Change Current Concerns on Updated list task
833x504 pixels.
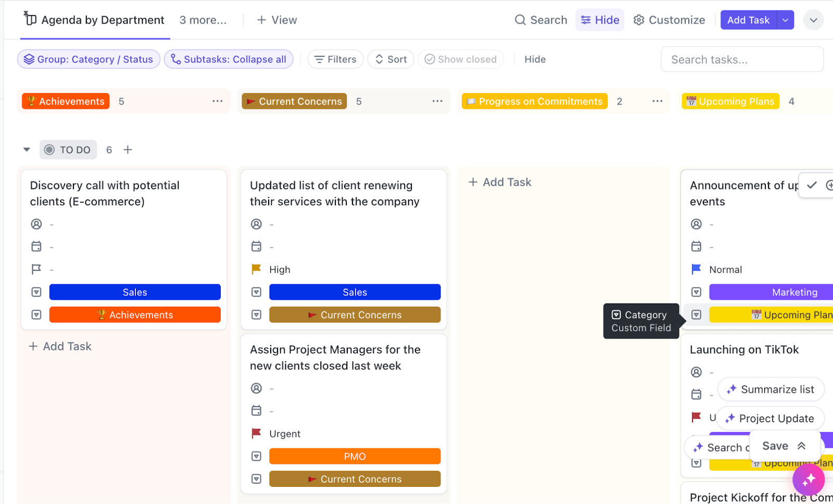point(355,314)
